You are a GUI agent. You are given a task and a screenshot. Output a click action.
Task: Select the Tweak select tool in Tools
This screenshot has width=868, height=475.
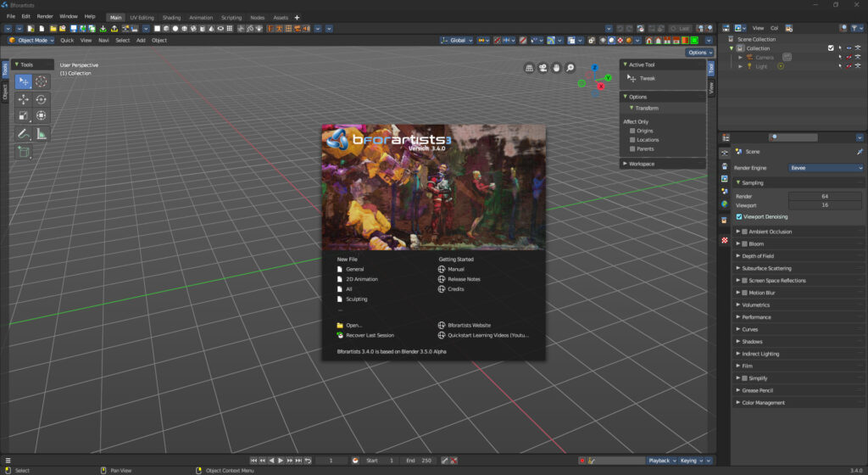[x=23, y=82]
